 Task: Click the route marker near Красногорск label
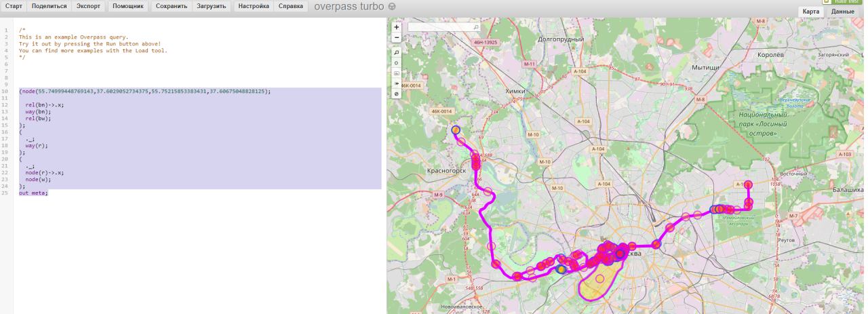pos(476,163)
